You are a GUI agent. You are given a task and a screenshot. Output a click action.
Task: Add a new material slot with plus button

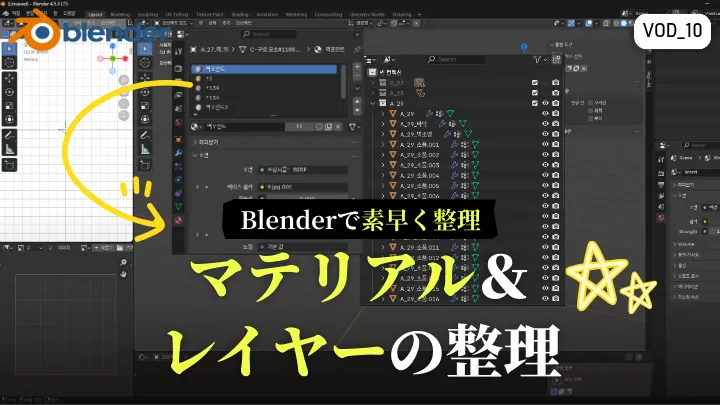(357, 67)
